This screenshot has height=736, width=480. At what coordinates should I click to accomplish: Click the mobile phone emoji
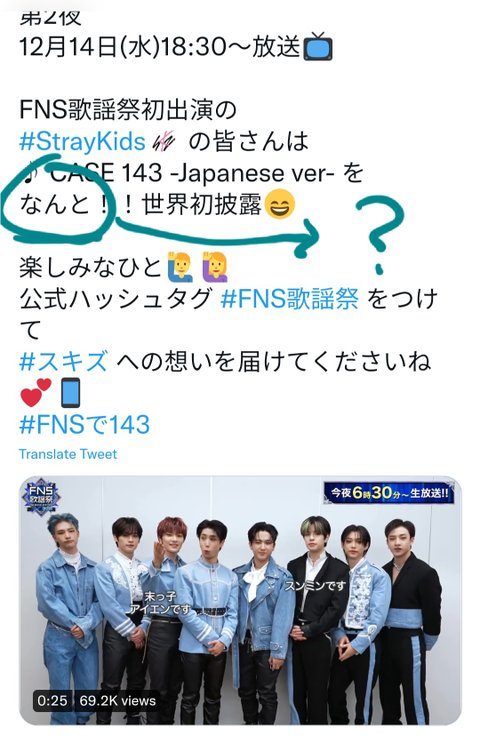click(70, 392)
